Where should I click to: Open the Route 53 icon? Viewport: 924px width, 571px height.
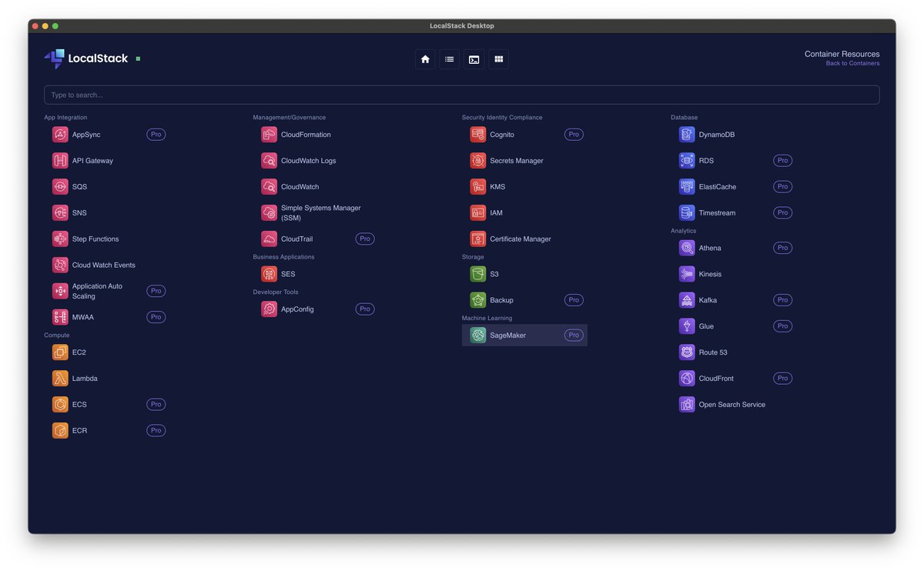[x=687, y=352]
